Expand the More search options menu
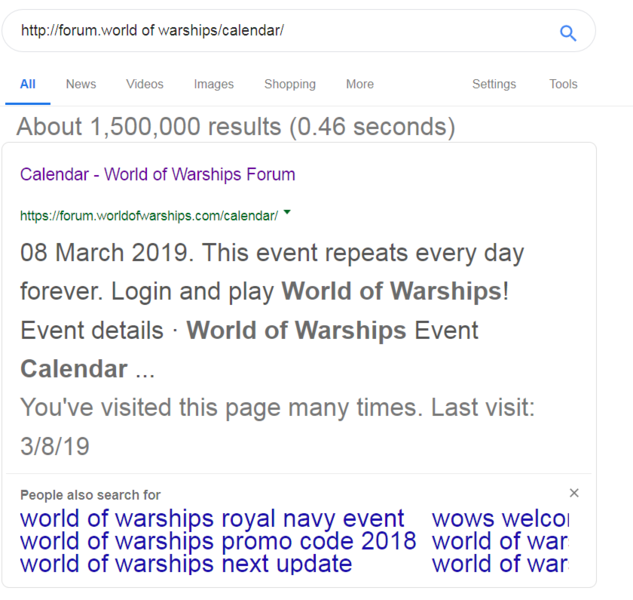 click(360, 84)
